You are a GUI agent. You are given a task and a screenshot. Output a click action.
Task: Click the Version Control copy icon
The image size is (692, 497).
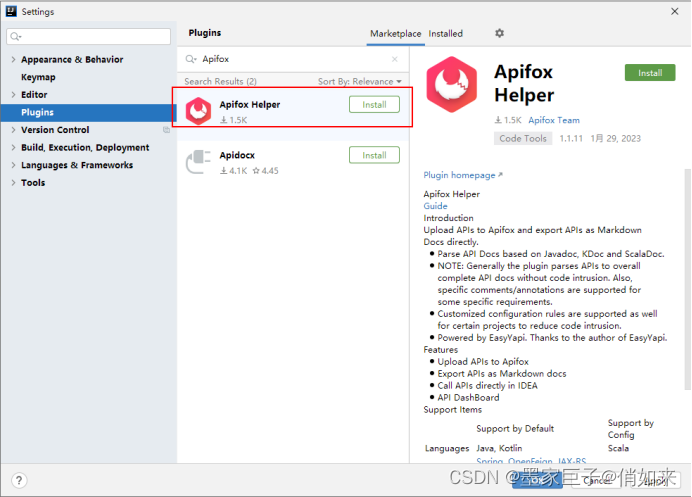pos(166,130)
